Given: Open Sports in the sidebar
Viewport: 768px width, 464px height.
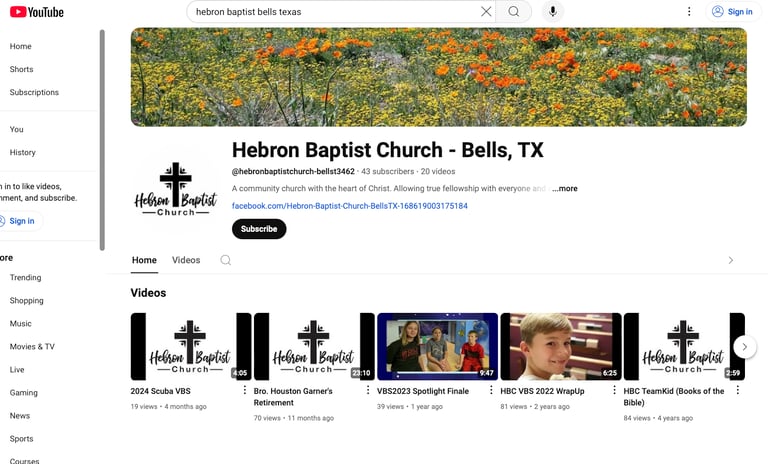Looking at the screenshot, I should click(22, 439).
